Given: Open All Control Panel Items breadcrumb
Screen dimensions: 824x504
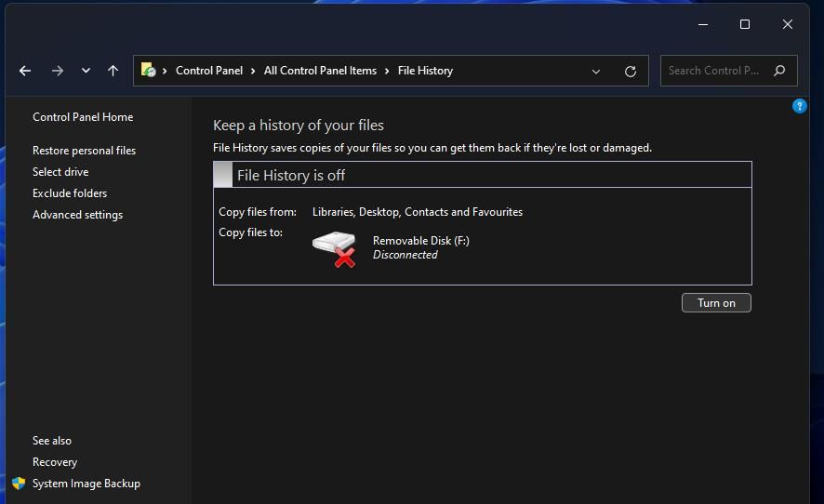Looking at the screenshot, I should coord(320,71).
